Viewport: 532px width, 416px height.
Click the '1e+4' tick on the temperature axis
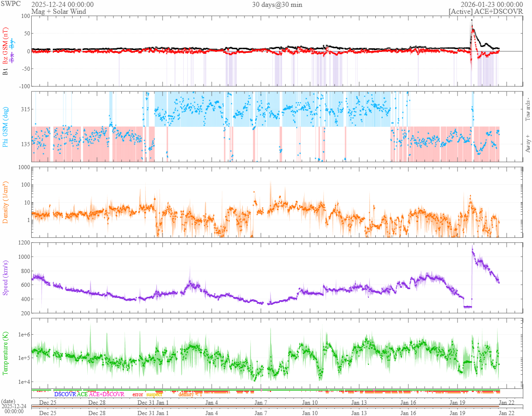pyautogui.click(x=24, y=382)
